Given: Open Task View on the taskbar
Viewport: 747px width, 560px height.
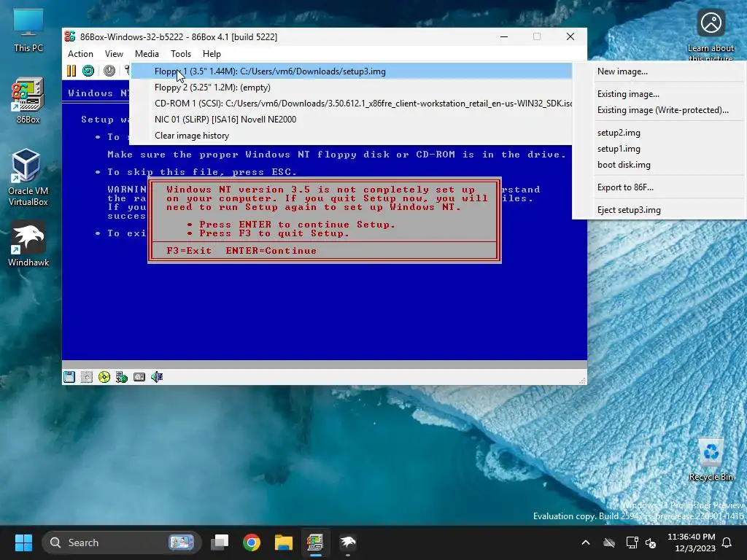Looking at the screenshot, I should (220, 542).
